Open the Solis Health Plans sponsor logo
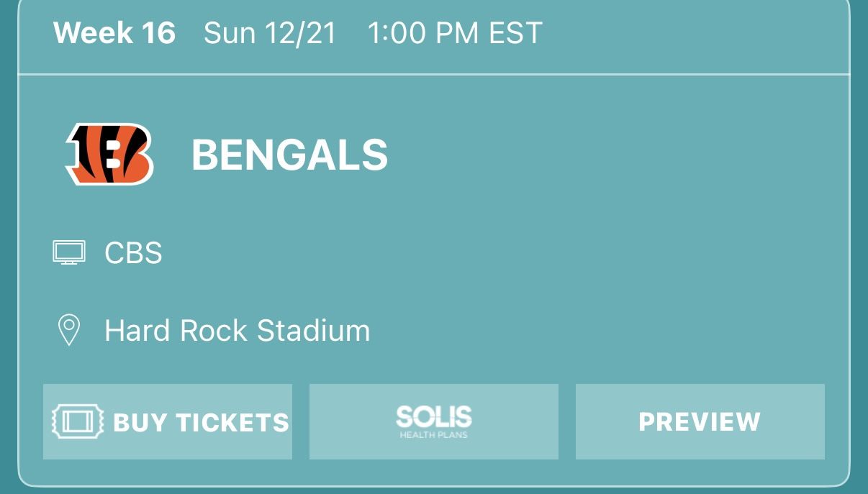 tap(433, 421)
